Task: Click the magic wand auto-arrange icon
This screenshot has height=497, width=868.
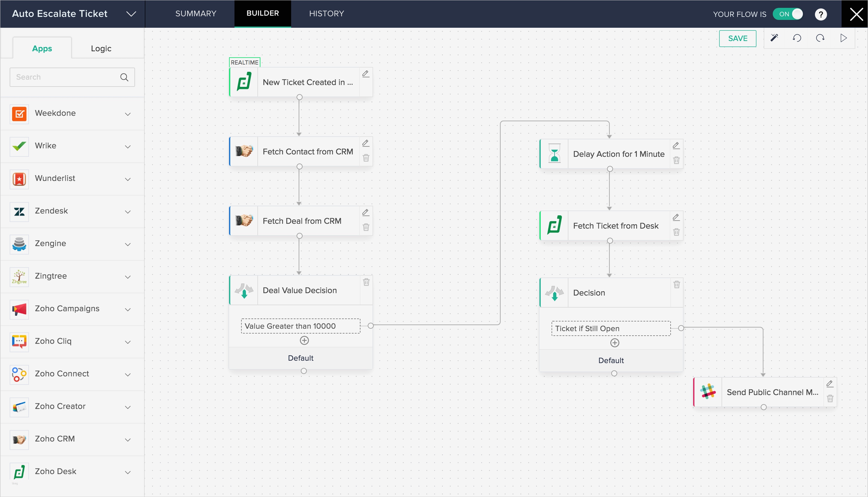Action: coord(774,38)
